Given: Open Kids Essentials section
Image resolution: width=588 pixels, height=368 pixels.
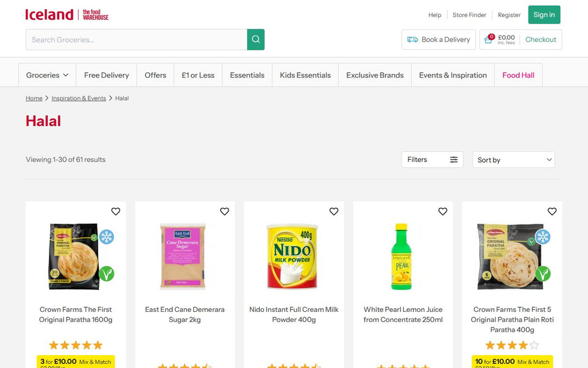Looking at the screenshot, I should (305, 75).
